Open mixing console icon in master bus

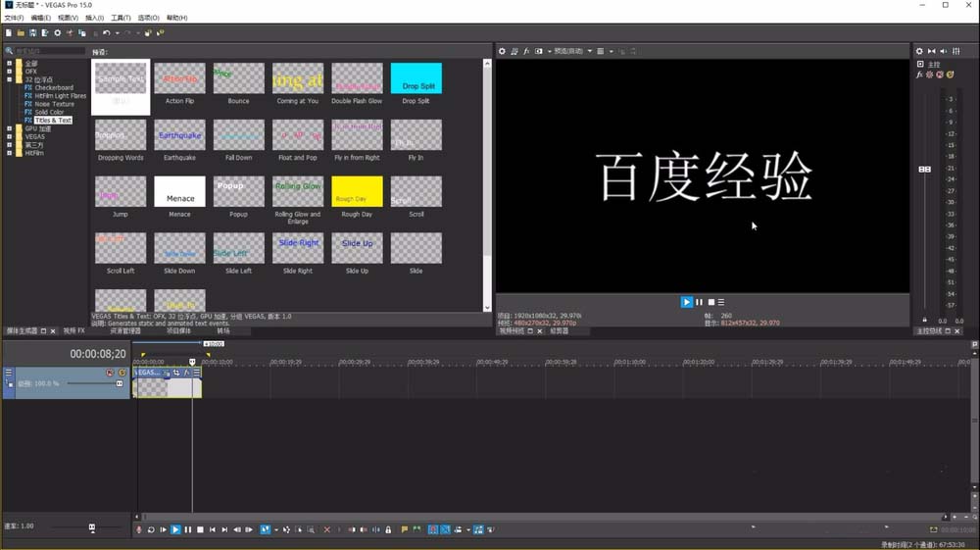click(x=956, y=51)
